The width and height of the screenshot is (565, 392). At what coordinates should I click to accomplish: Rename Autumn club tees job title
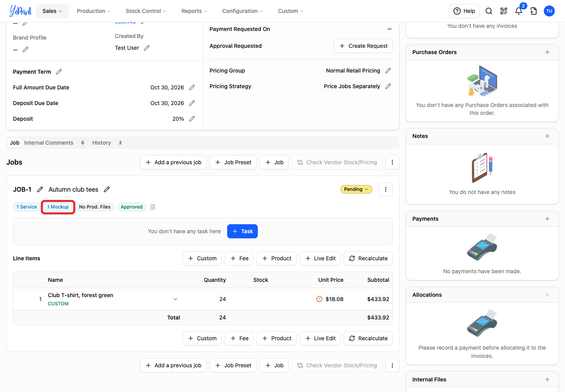click(x=107, y=189)
